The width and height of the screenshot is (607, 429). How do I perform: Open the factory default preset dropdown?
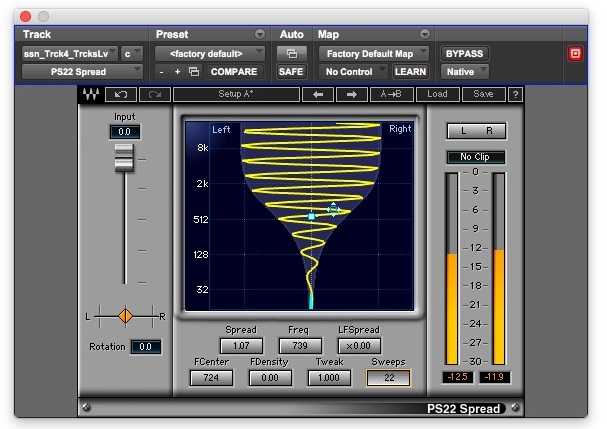209,53
